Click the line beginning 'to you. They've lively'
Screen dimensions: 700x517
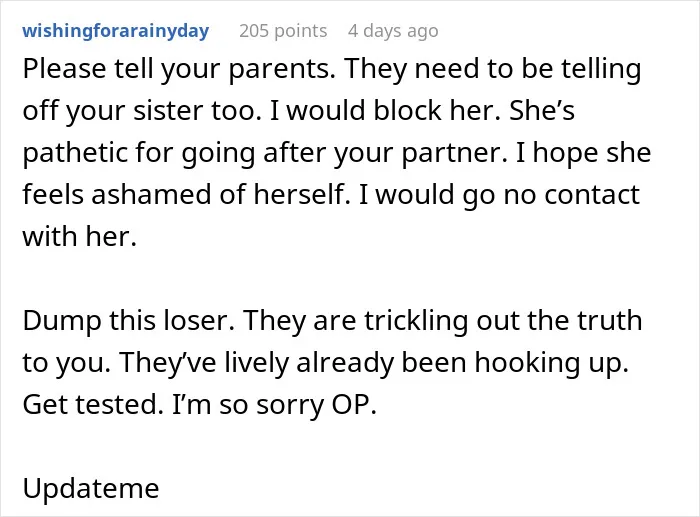coord(325,363)
